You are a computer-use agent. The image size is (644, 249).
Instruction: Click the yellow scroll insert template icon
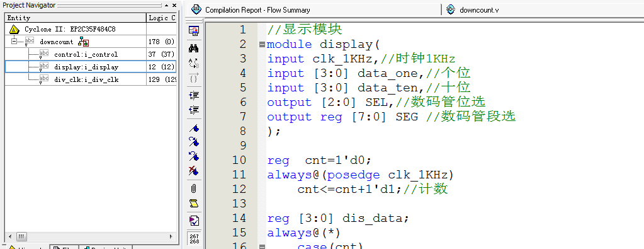[194, 203]
